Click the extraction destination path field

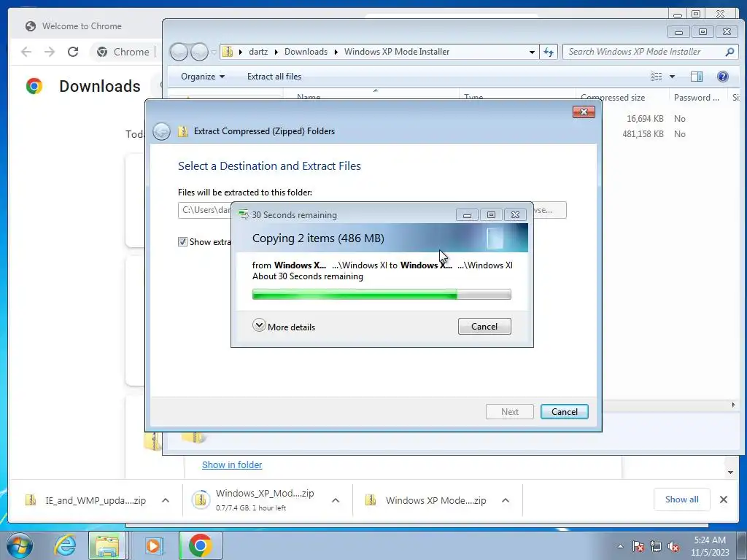click(205, 210)
